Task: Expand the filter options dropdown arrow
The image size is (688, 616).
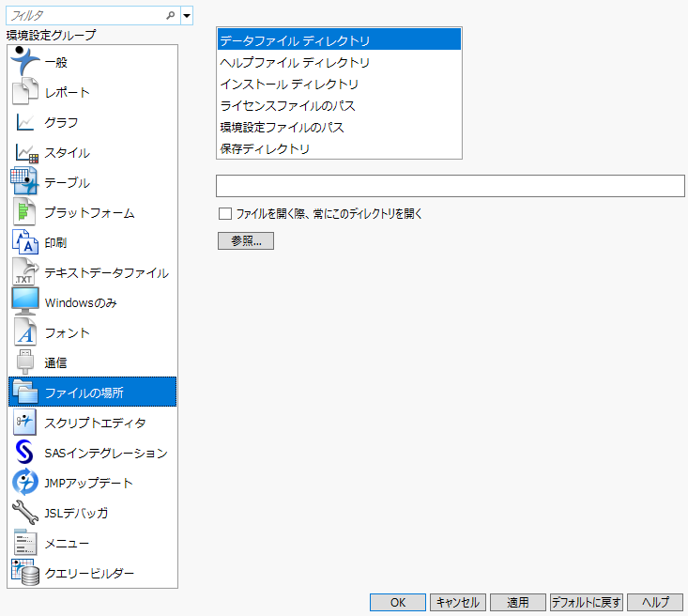Action: click(x=187, y=16)
